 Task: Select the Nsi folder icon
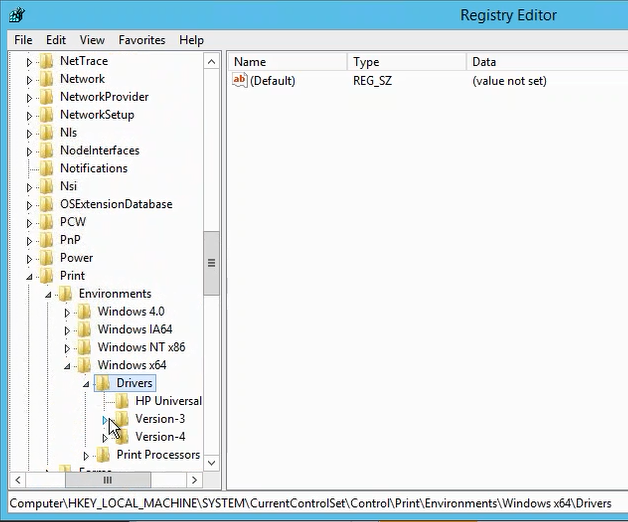[x=46, y=186]
